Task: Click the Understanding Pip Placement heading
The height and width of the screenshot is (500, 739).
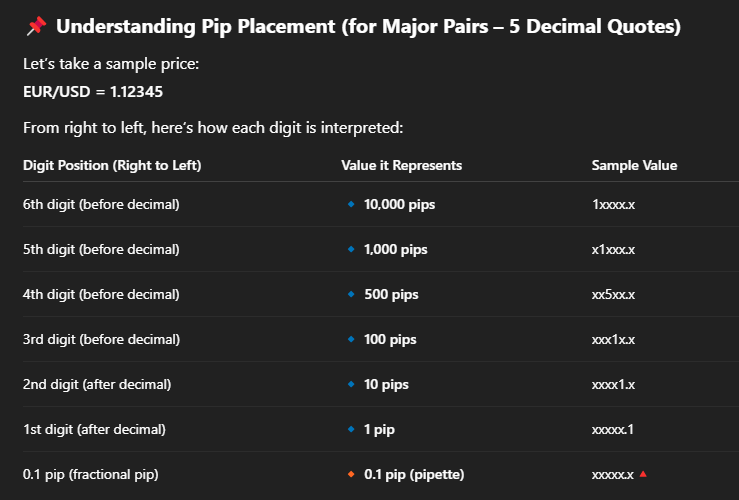Action: point(369,26)
